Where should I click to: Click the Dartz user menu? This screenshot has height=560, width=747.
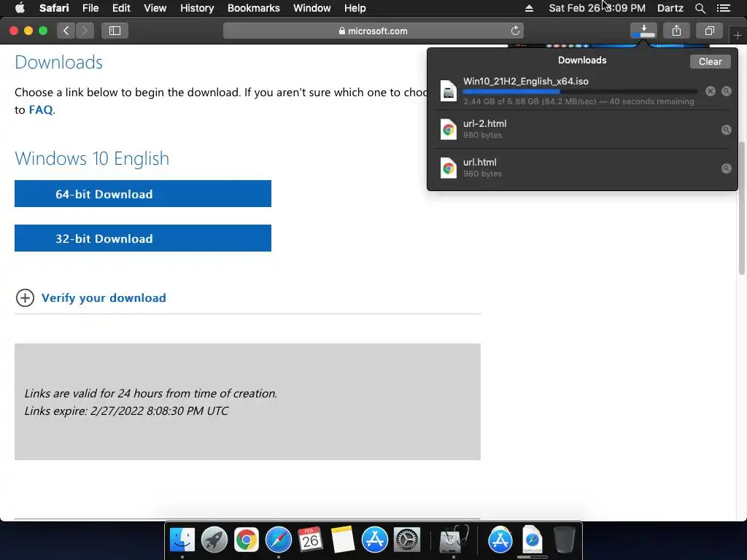pyautogui.click(x=670, y=8)
